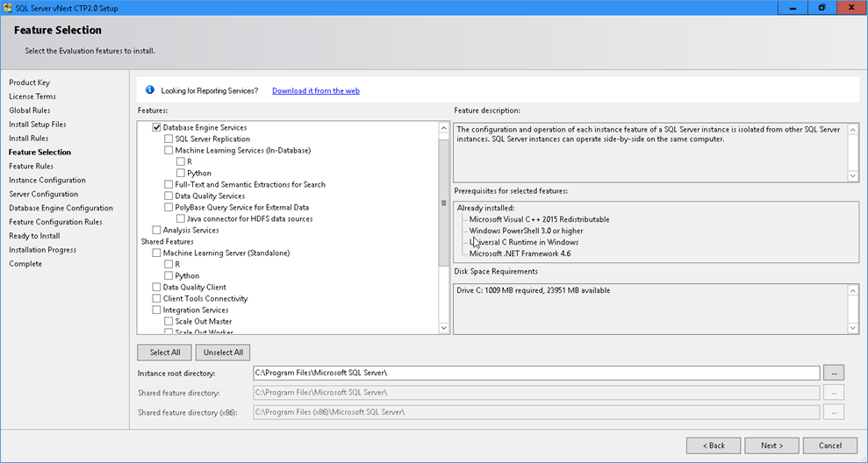Check Data Quality Client
The height and width of the screenshot is (463, 868).
(x=156, y=287)
